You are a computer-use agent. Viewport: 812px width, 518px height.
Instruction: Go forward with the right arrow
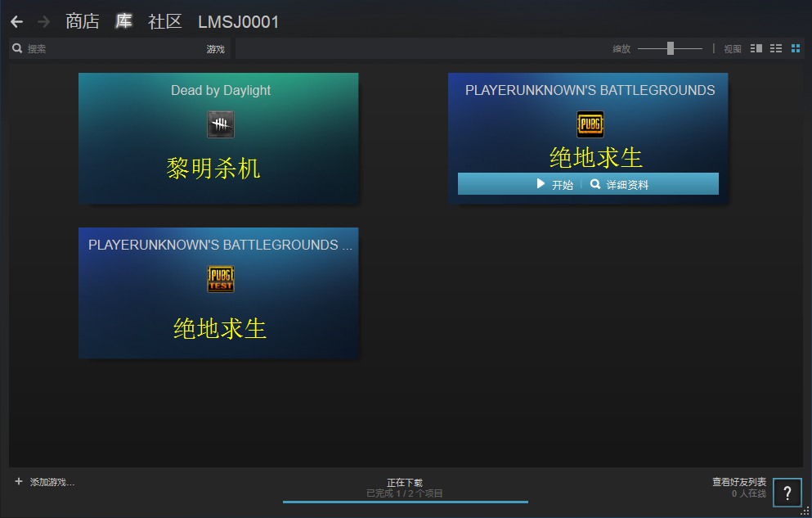pos(44,22)
